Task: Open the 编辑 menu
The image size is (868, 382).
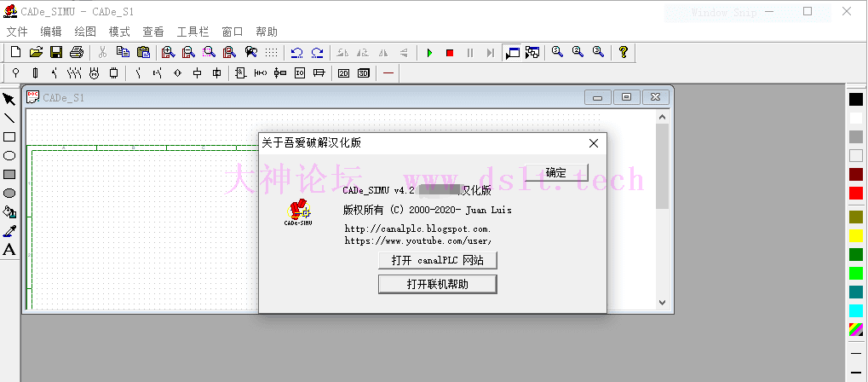Action: pyautogui.click(x=51, y=32)
